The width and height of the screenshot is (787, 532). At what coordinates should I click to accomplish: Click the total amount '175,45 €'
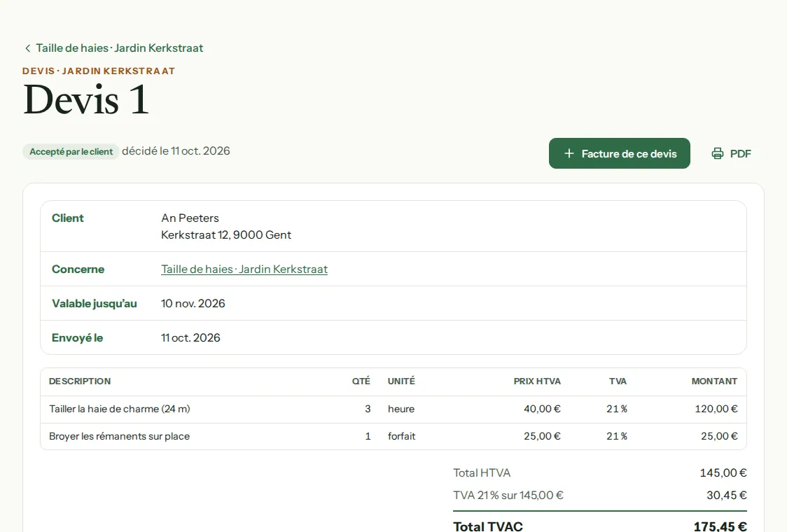click(x=720, y=526)
